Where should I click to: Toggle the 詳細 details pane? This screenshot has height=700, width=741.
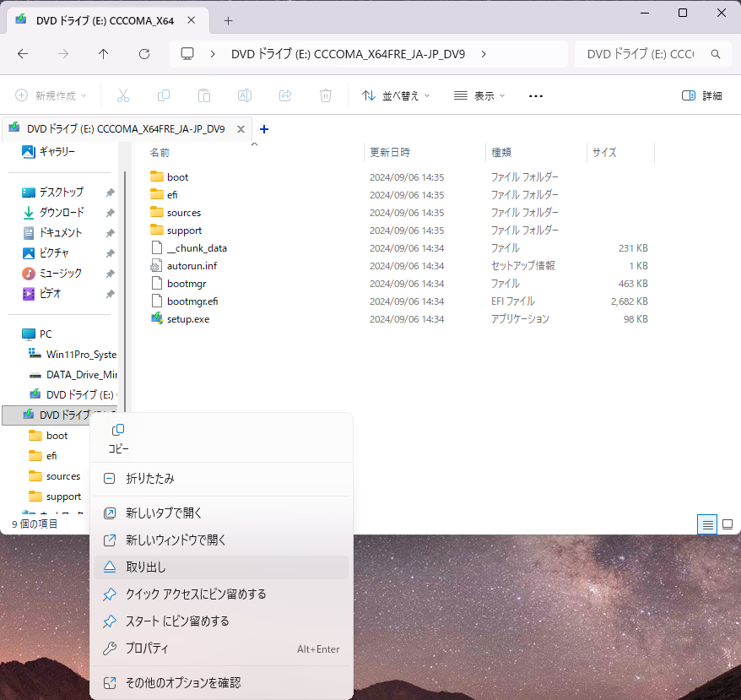(701, 95)
